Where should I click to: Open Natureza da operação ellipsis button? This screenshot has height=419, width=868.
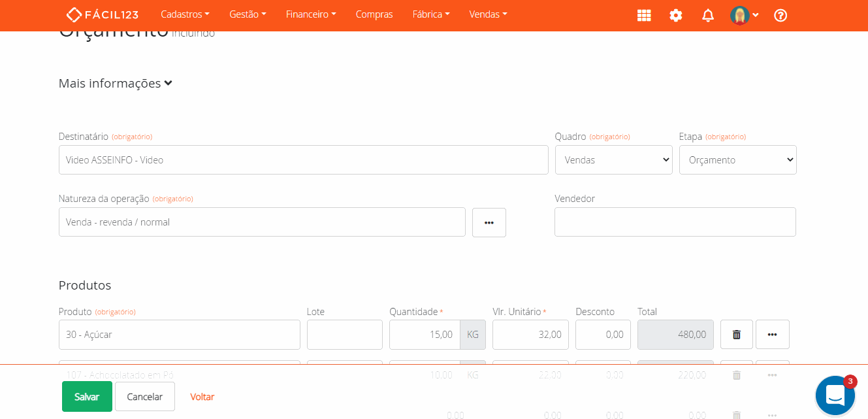point(489,222)
